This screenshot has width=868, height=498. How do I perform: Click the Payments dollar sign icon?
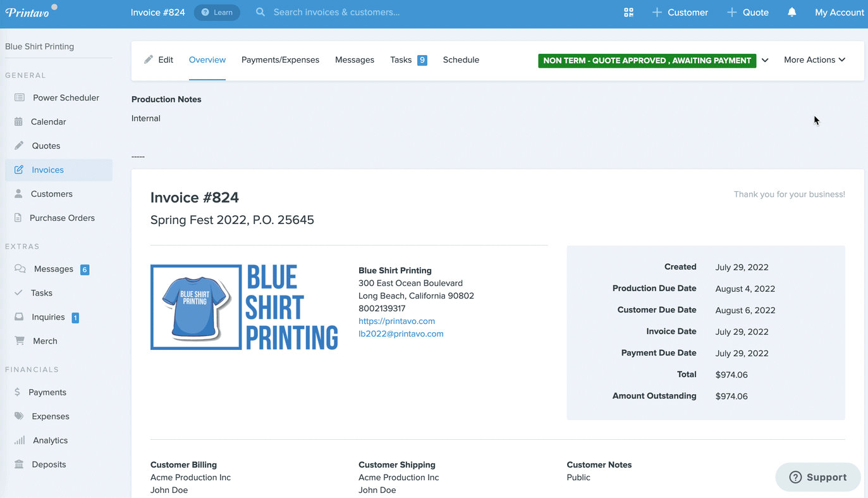point(17,392)
